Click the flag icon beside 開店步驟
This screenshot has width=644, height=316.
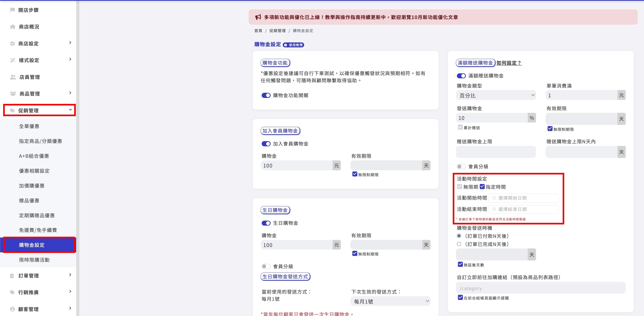click(x=12, y=10)
